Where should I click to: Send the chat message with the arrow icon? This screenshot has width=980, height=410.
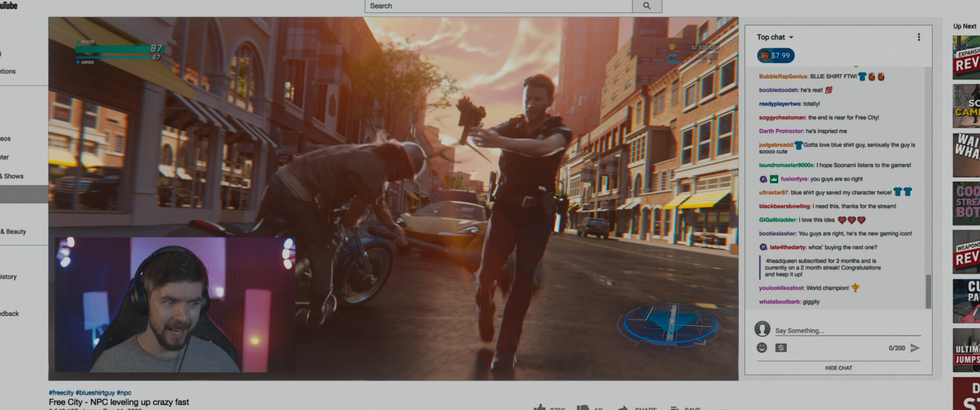pos(915,348)
